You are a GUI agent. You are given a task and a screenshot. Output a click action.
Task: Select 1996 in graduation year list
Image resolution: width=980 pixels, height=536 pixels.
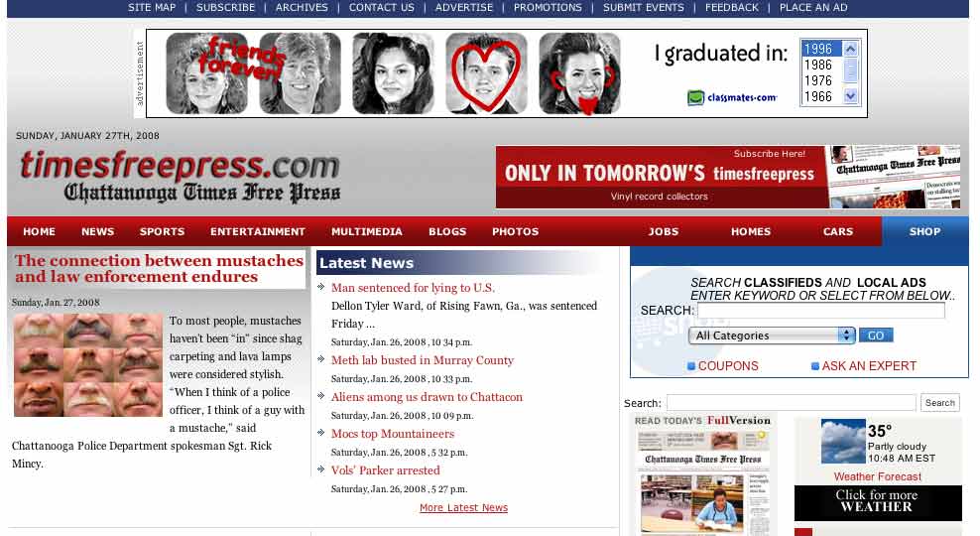(821, 49)
